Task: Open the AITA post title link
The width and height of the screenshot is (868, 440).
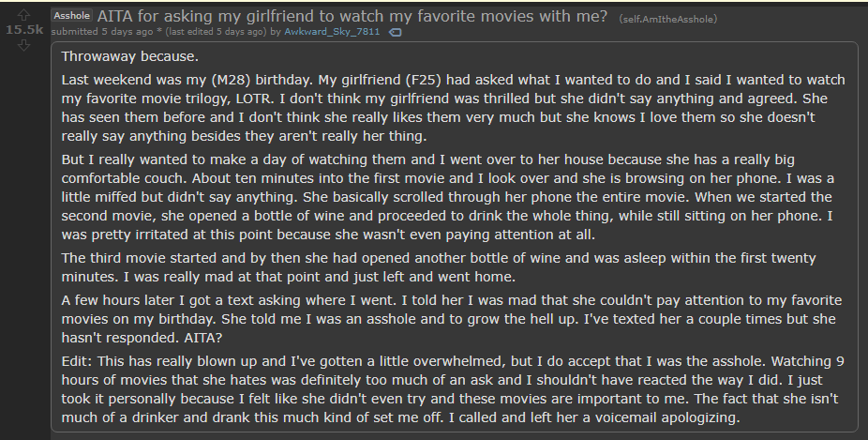Action: pyautogui.click(x=352, y=16)
